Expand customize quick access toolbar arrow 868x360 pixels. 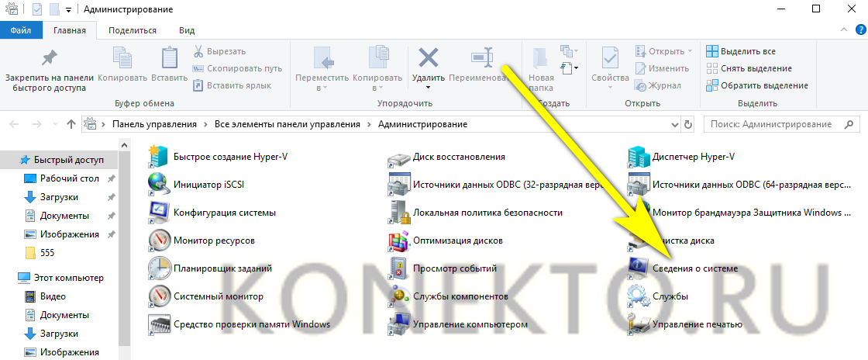tap(68, 10)
